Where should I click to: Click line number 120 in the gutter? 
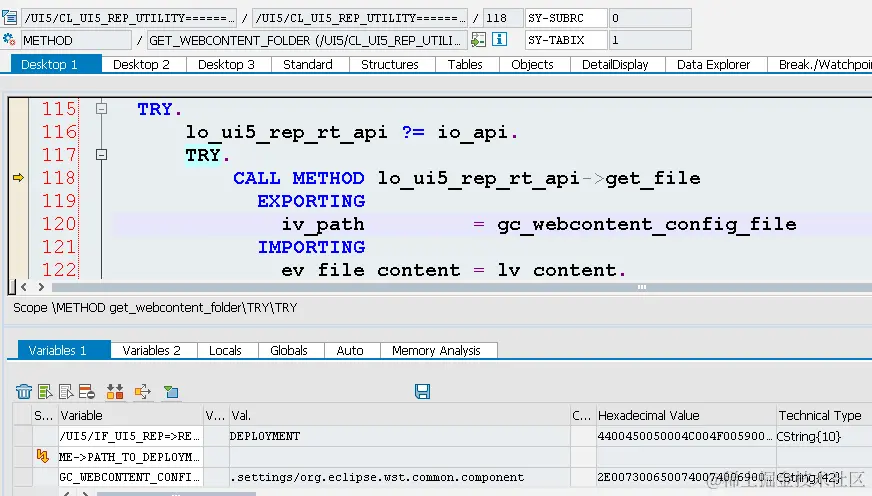[x=59, y=224]
